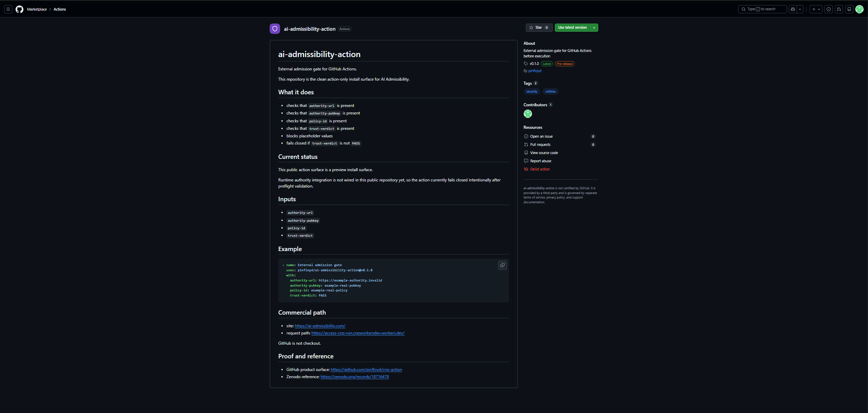Copy the example YAML code snippet
Screen dimensions: 868x413
point(503,265)
